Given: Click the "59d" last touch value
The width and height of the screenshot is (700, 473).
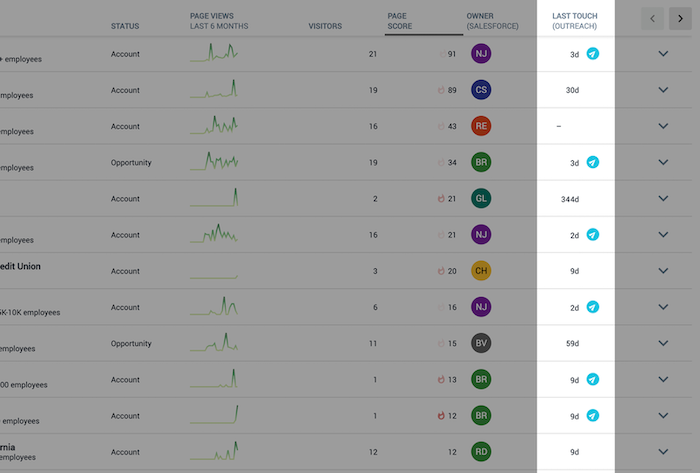Looking at the screenshot, I should (x=572, y=343).
